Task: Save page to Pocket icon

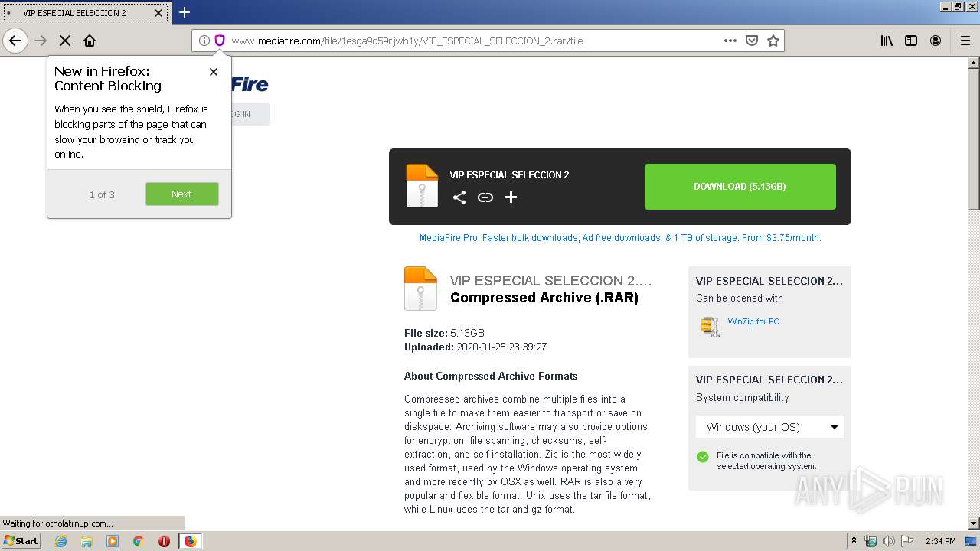Action: pyautogui.click(x=752, y=41)
